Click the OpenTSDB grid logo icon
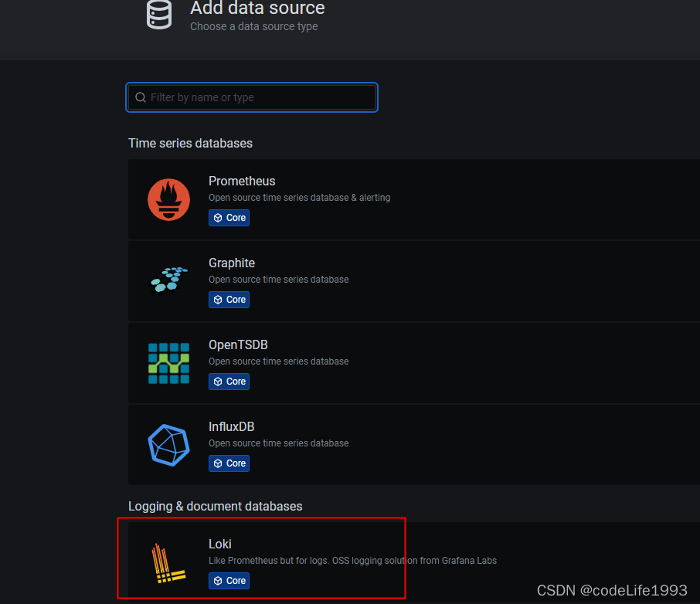Screen dimensions: 700x604 168,363
